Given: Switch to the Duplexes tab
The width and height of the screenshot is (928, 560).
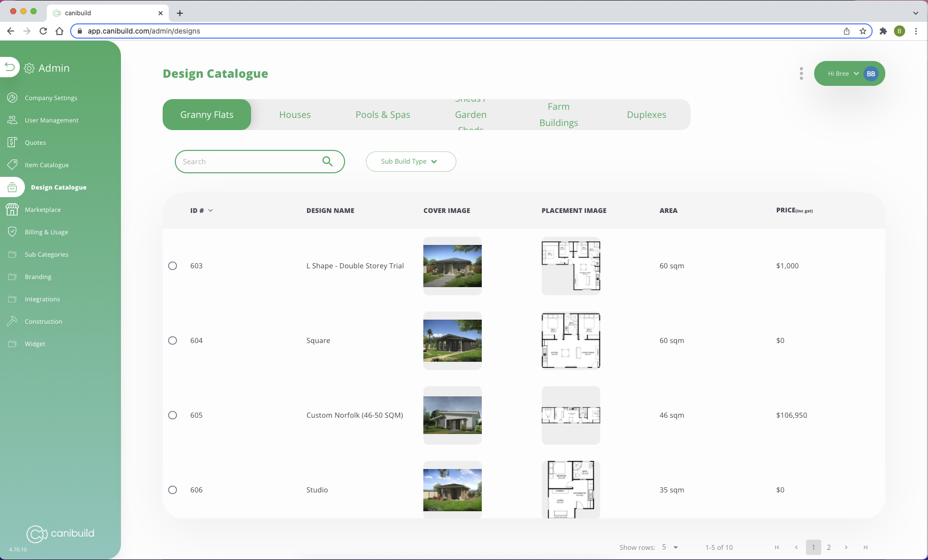Looking at the screenshot, I should tap(646, 114).
